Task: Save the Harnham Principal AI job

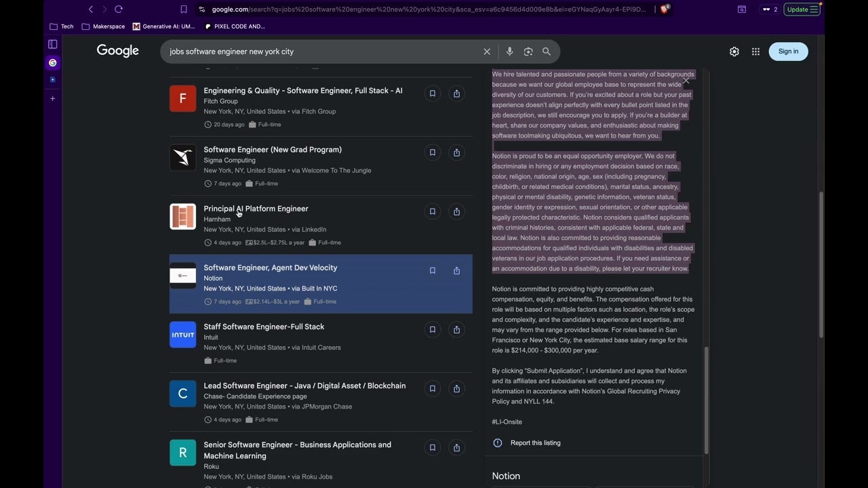Action: click(432, 211)
